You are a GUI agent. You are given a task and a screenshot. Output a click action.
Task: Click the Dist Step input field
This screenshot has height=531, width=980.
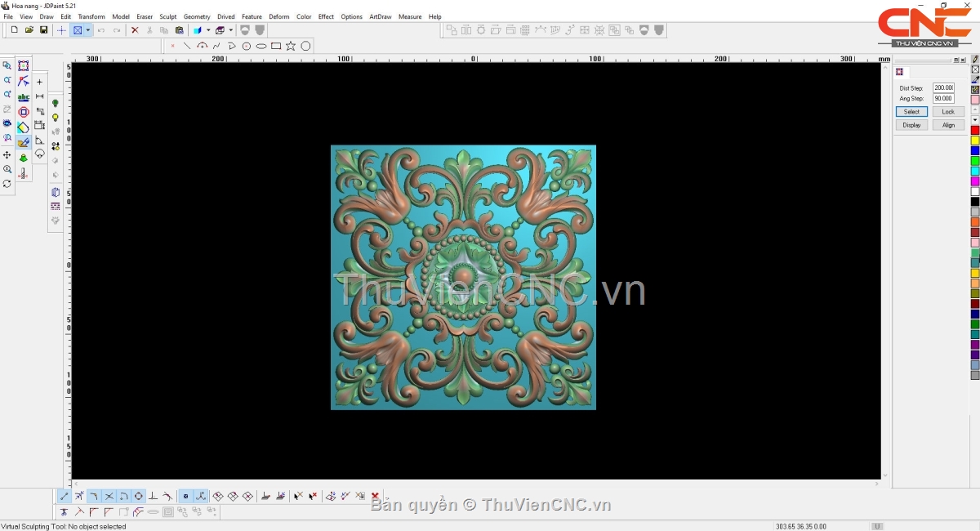pyautogui.click(x=943, y=88)
